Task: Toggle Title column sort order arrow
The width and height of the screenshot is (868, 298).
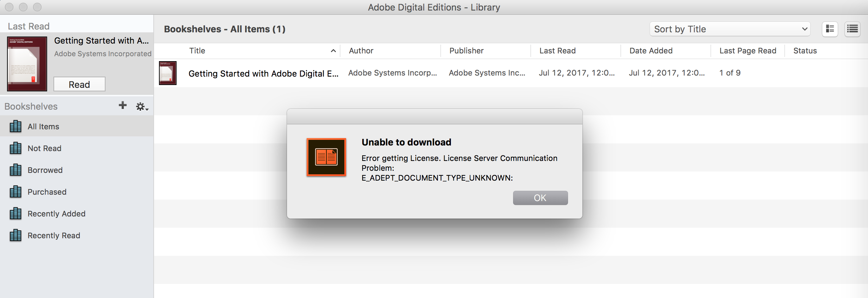Action: coord(333,51)
